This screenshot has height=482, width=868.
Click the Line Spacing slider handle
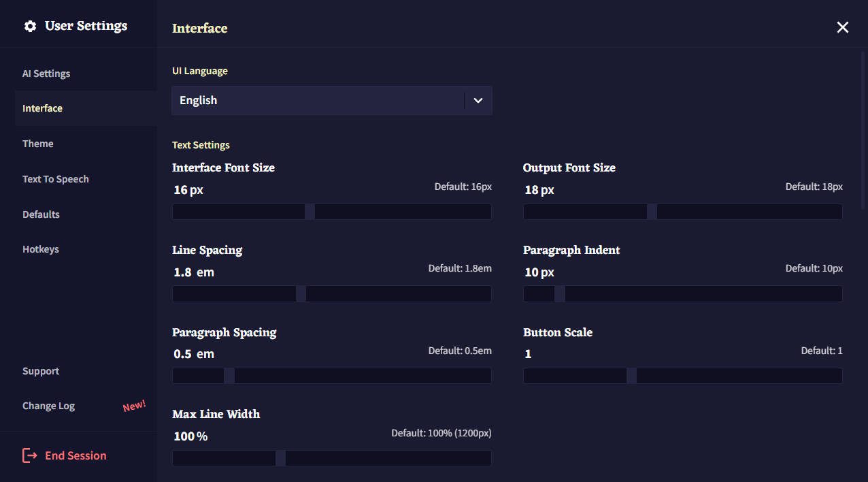coord(301,293)
